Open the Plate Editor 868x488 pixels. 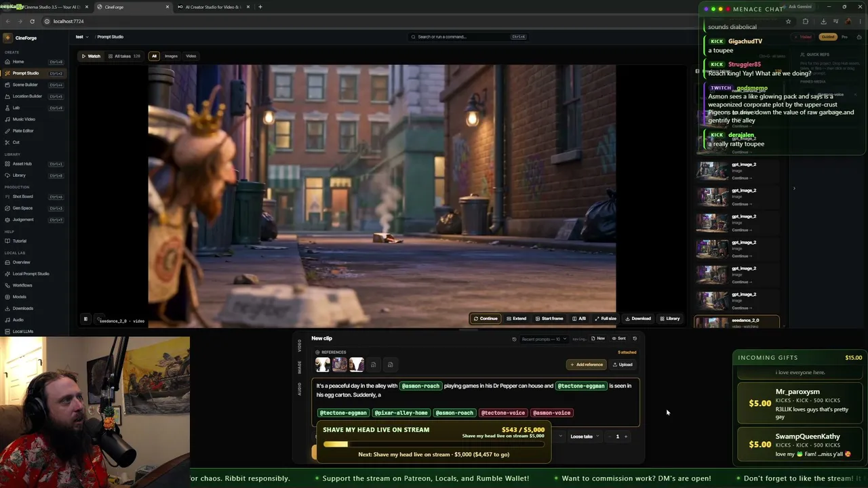pos(34,131)
